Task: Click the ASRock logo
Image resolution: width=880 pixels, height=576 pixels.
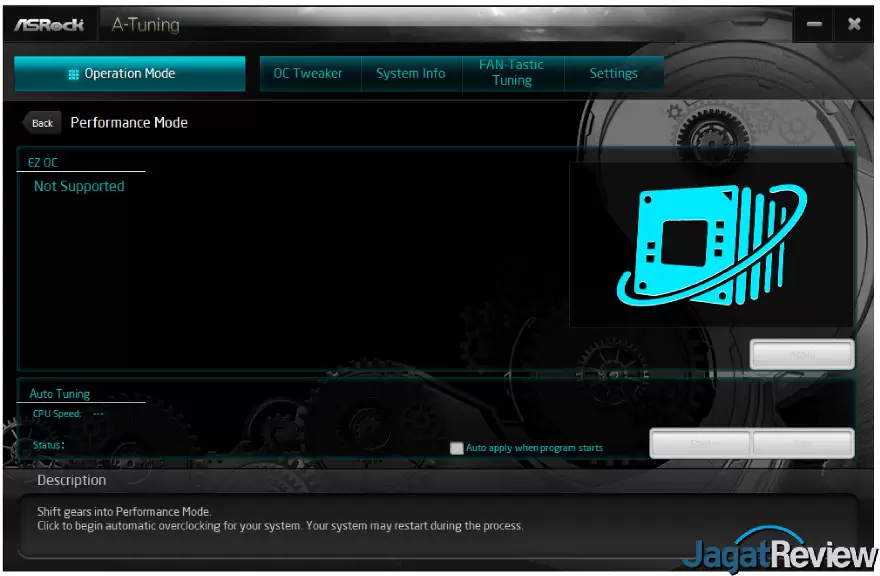Action: click(49, 25)
